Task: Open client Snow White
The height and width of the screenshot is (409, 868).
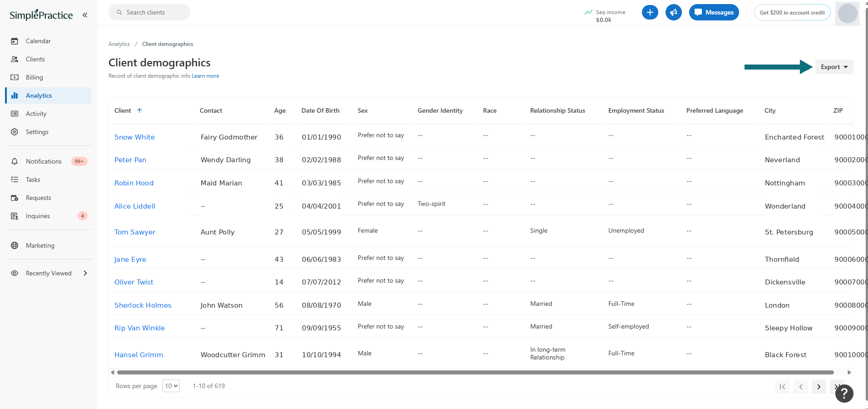Action: (x=134, y=137)
